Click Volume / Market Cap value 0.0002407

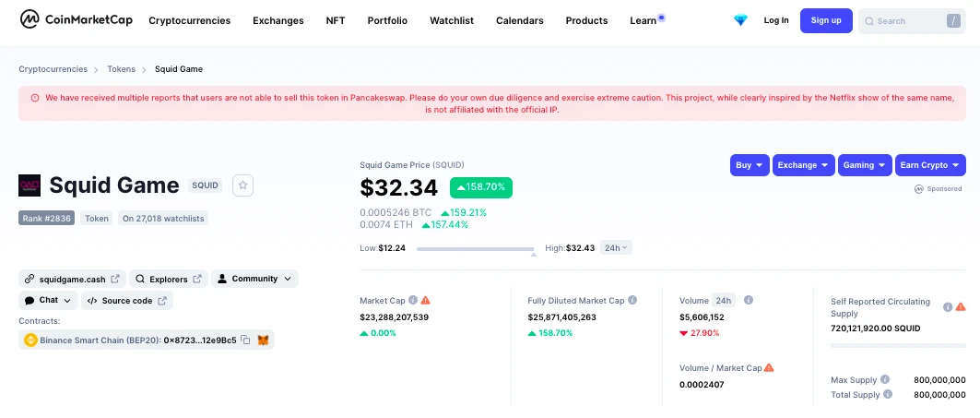click(702, 385)
